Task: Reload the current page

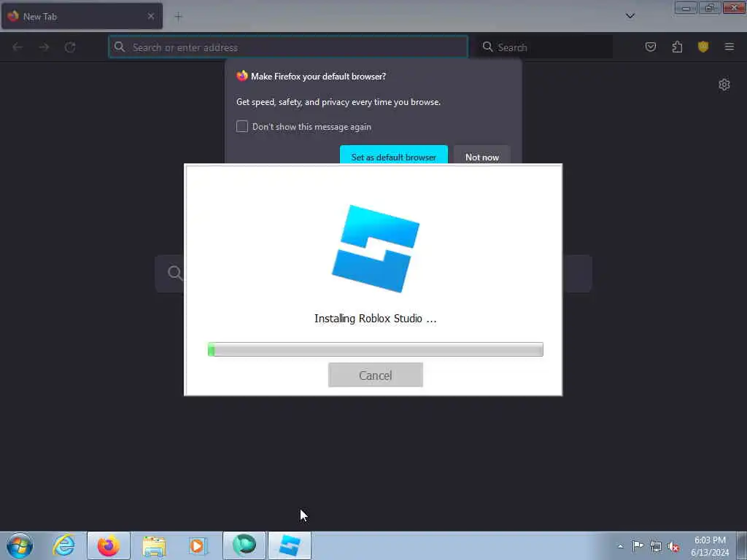Action: [x=70, y=47]
